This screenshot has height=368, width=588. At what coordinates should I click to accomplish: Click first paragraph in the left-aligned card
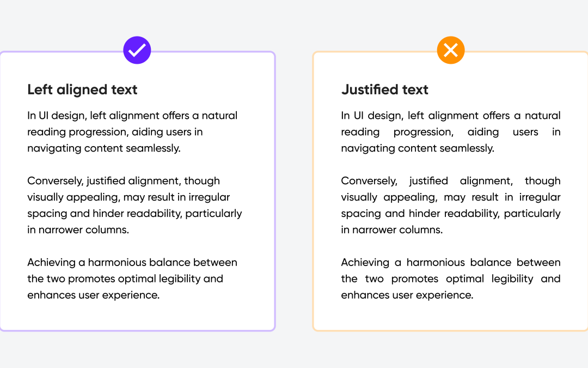[132, 131]
